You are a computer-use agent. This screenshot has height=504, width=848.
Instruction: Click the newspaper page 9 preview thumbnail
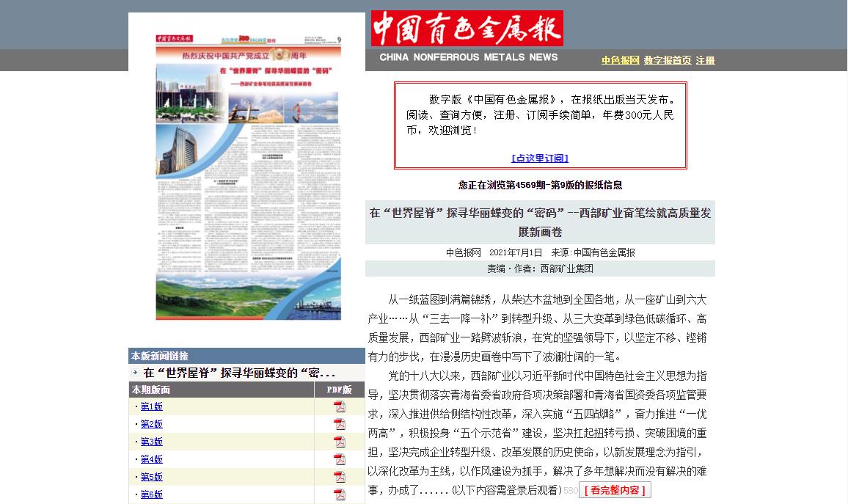tap(248, 177)
